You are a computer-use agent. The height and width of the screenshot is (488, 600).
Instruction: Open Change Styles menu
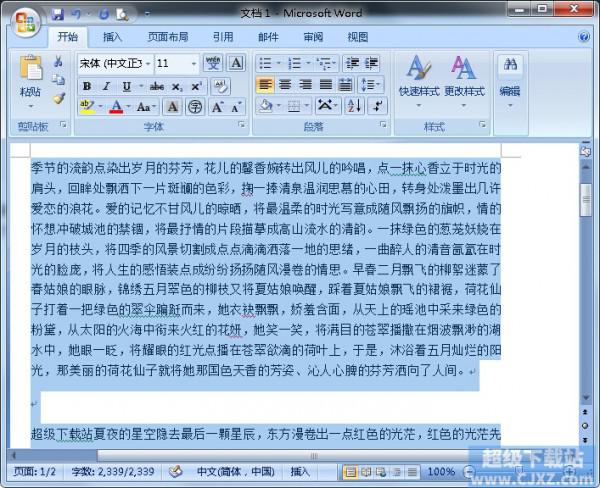point(464,81)
